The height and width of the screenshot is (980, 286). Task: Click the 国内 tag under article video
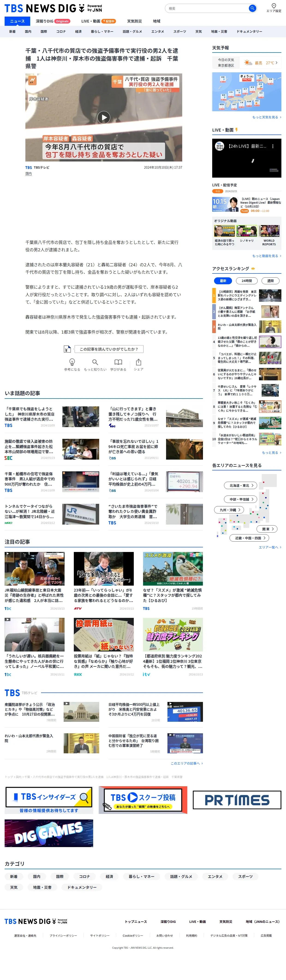click(x=29, y=173)
